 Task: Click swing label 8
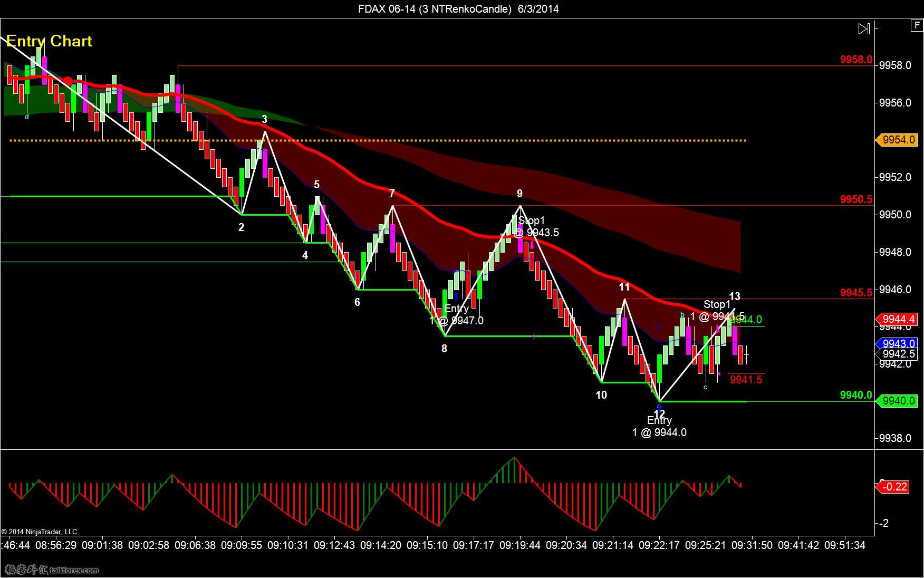(444, 349)
